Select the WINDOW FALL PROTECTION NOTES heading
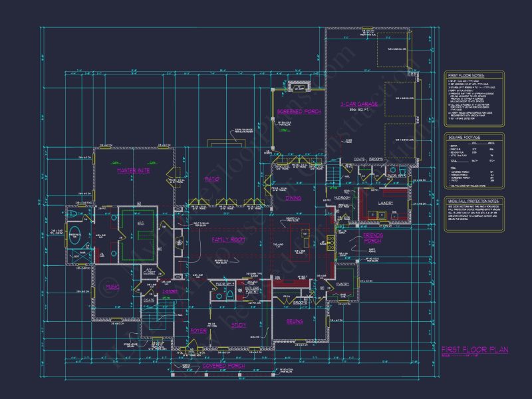Screen dimensions: 532x399 click(472, 201)
